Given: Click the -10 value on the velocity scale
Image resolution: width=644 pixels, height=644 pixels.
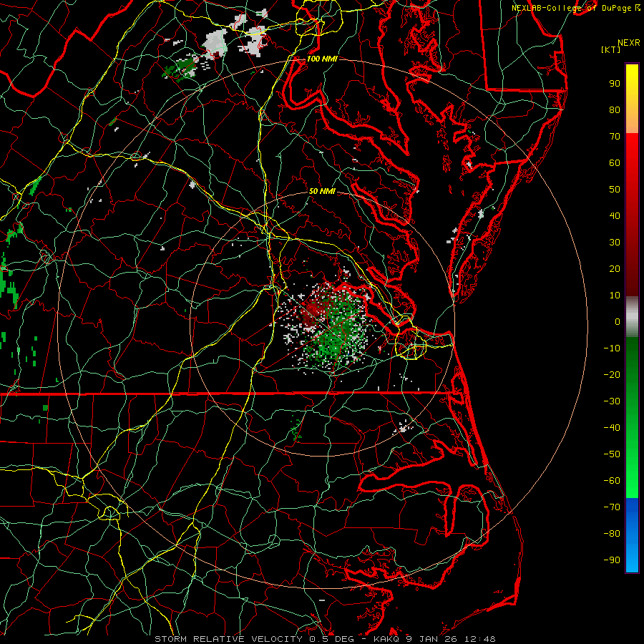Looking at the screenshot, I should pyautogui.click(x=612, y=348).
